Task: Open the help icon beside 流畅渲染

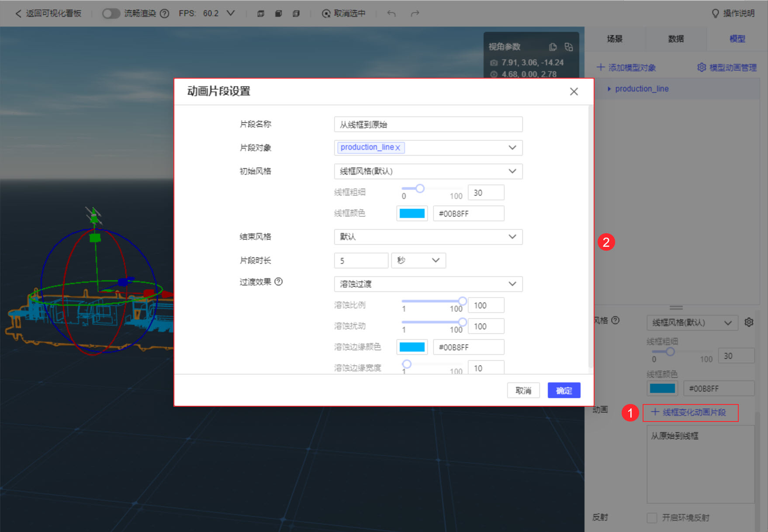Action: coord(164,14)
